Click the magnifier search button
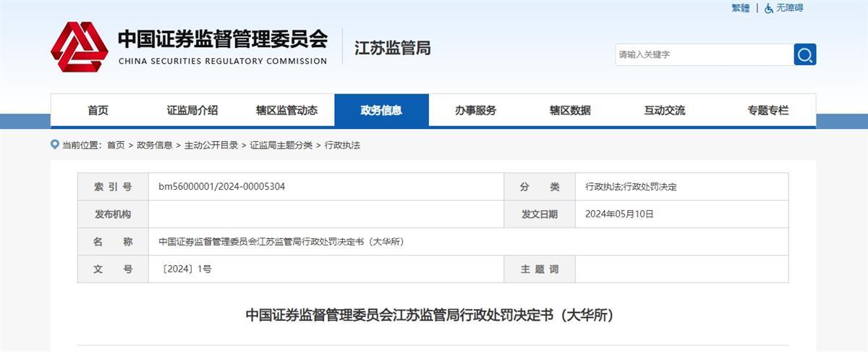 805,54
